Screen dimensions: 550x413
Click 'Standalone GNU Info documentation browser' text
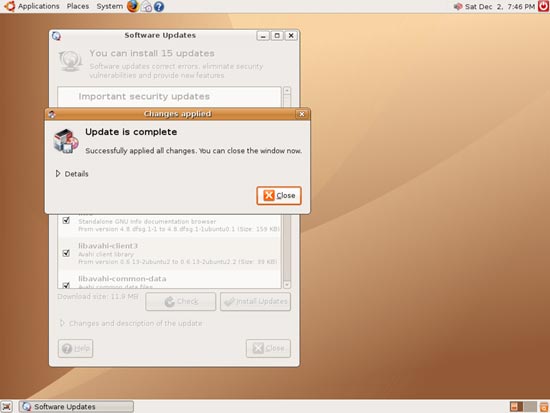point(147,221)
